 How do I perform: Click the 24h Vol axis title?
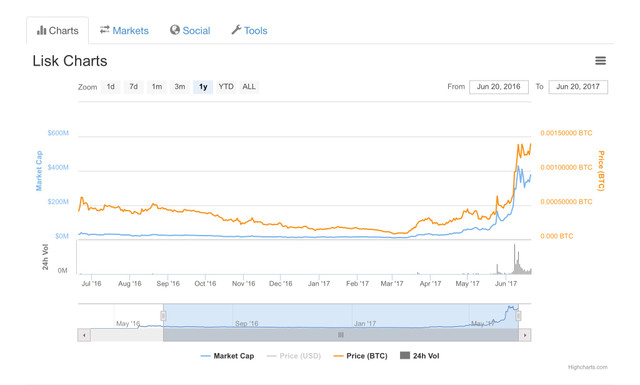click(x=45, y=257)
